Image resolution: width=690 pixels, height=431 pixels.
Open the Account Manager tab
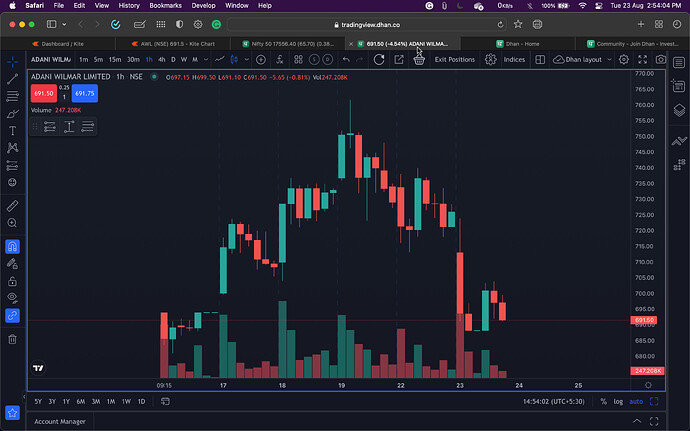60,421
